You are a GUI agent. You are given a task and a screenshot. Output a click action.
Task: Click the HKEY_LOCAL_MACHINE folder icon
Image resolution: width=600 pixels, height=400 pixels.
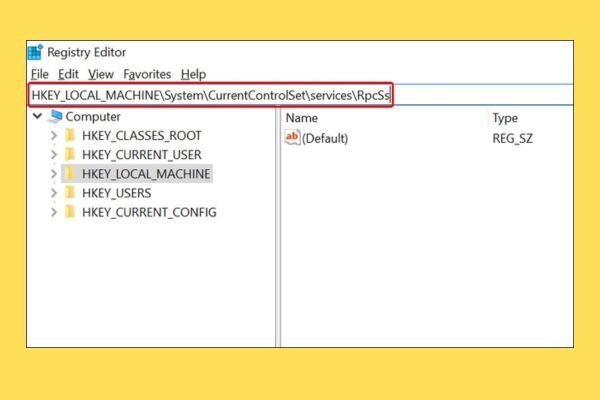(70, 173)
